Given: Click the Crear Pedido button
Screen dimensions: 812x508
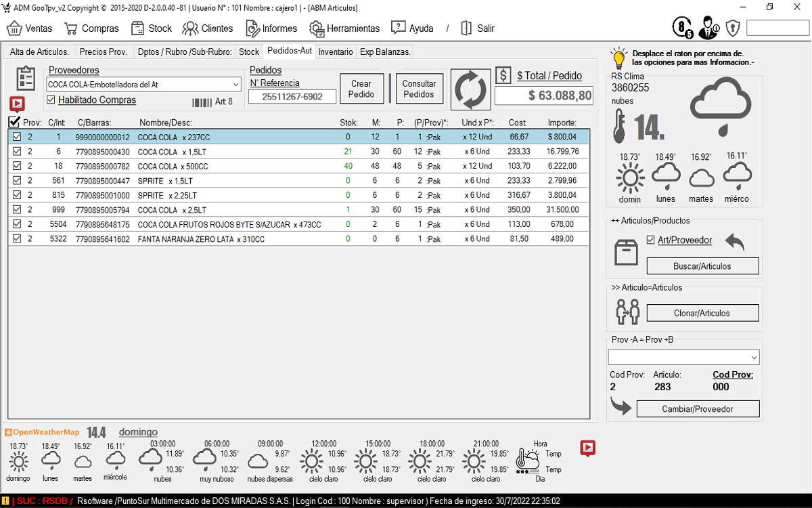Looking at the screenshot, I should tap(361, 89).
